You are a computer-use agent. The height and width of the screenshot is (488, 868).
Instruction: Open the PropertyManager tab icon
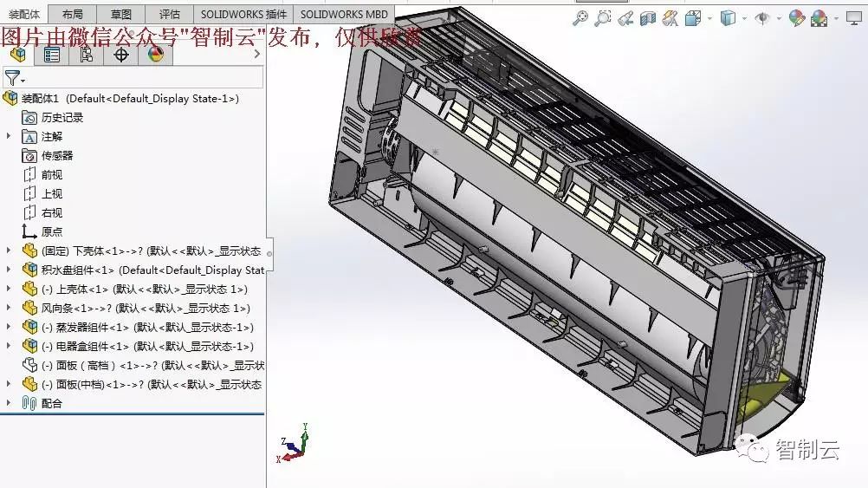(x=52, y=55)
